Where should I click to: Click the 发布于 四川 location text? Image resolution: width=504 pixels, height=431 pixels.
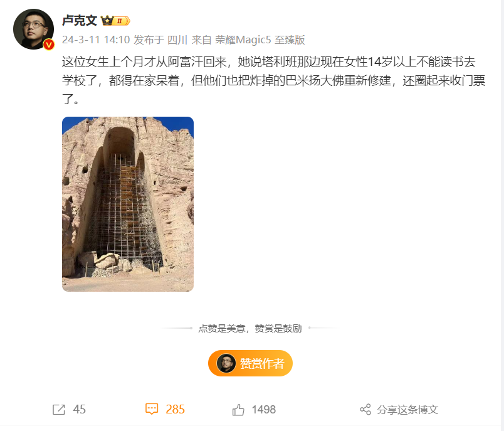tap(160, 40)
